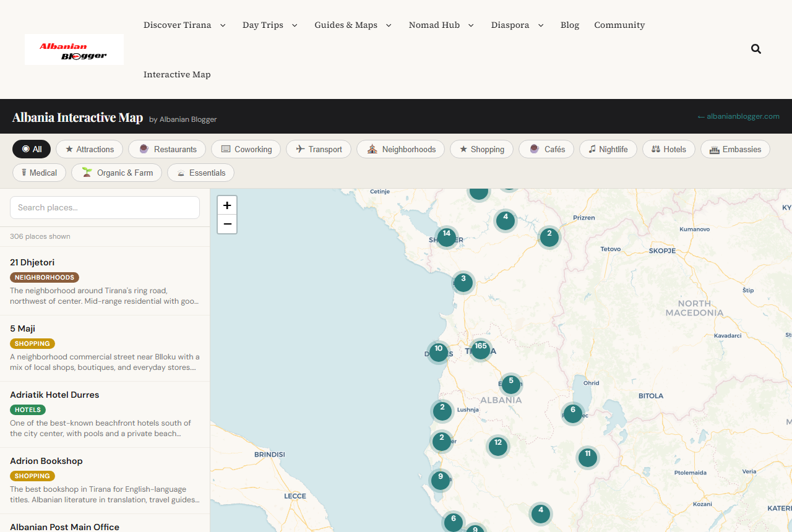Open the site search magnifier icon
Image resolution: width=792 pixels, height=532 pixels.
point(755,49)
